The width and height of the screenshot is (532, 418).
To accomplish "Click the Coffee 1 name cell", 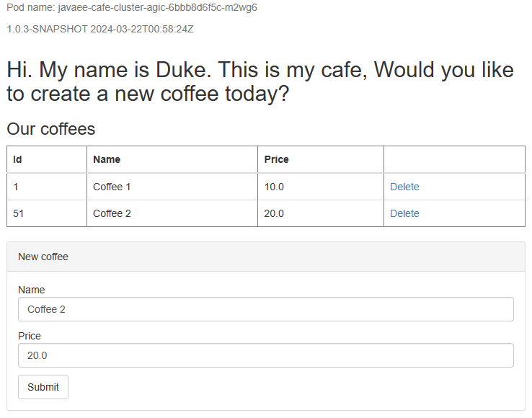I will pos(112,187).
